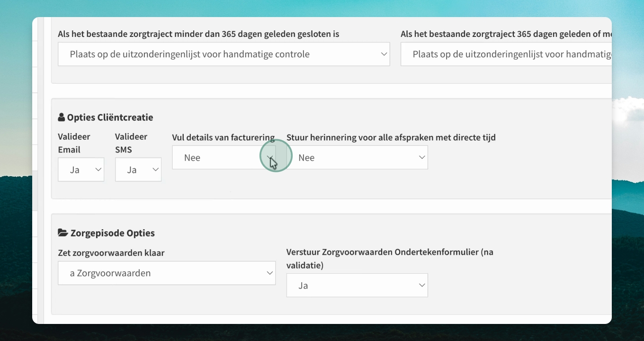Open the Verstuur Zorgvoorwaarden Ondertekenformulier dropdown

(x=357, y=285)
